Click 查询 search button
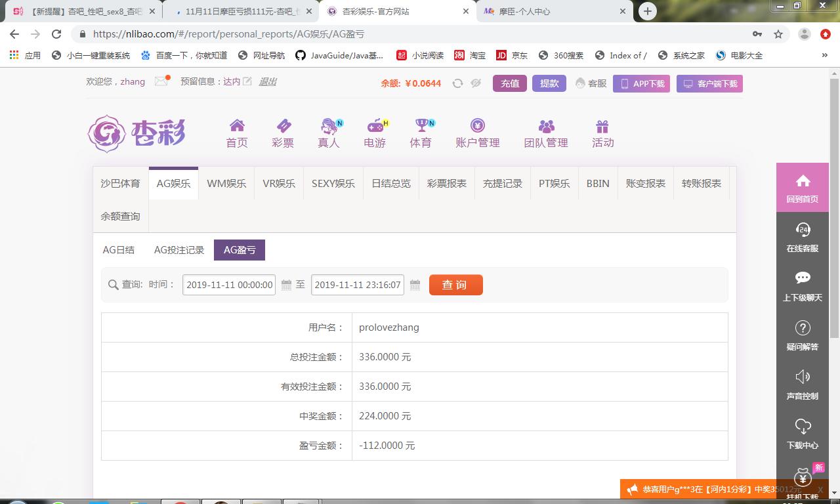 click(456, 285)
